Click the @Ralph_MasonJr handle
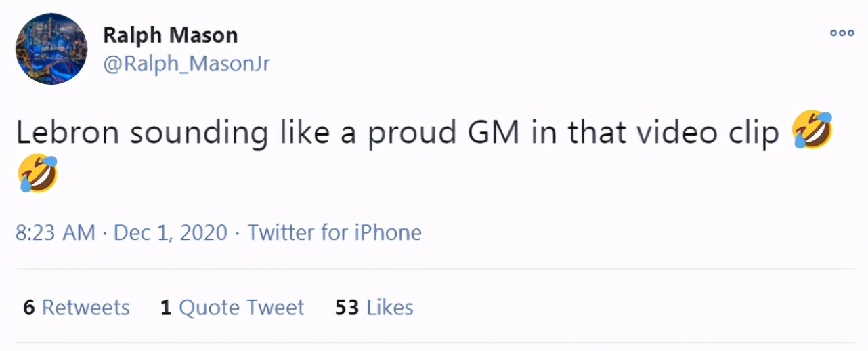 point(186,64)
